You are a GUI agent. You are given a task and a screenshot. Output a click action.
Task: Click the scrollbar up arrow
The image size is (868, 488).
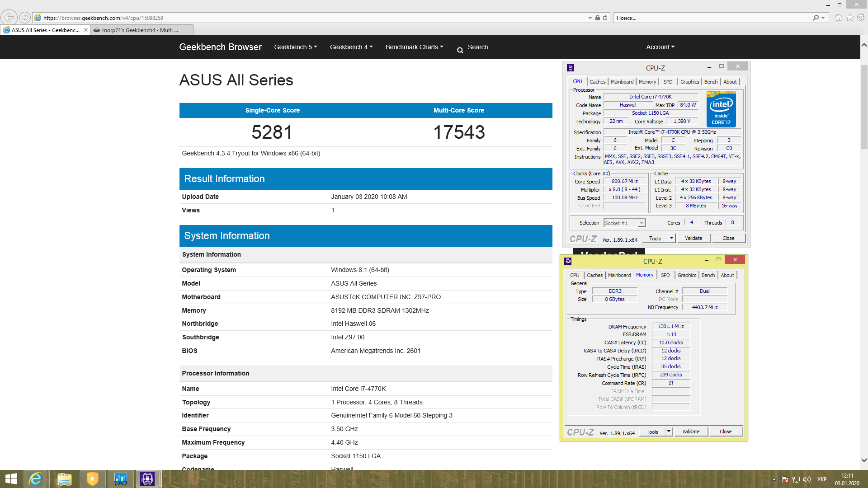click(x=864, y=45)
